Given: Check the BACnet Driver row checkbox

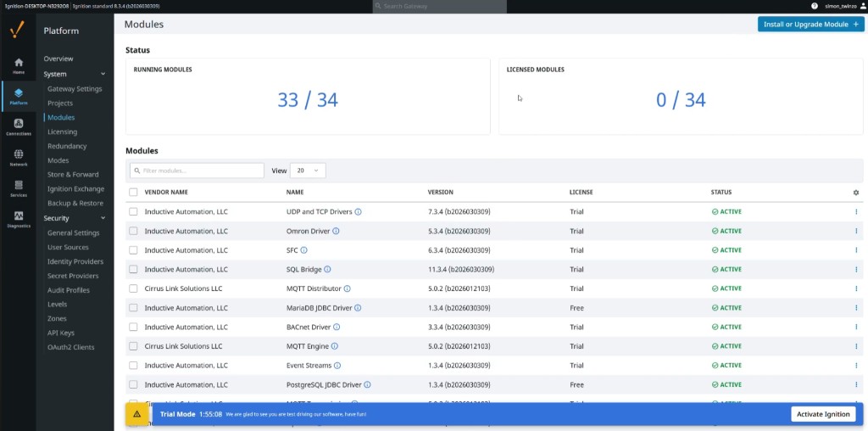Looking at the screenshot, I should (x=133, y=327).
